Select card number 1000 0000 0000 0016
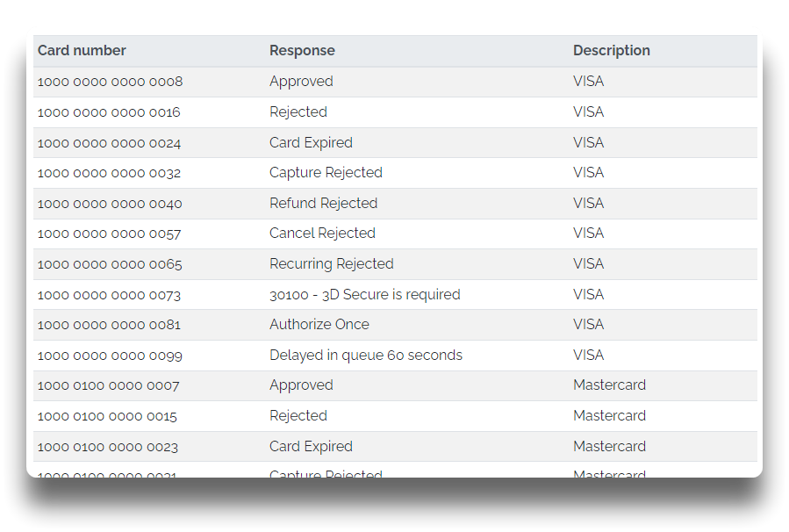The height and width of the screenshot is (532, 789). pyautogui.click(x=109, y=112)
